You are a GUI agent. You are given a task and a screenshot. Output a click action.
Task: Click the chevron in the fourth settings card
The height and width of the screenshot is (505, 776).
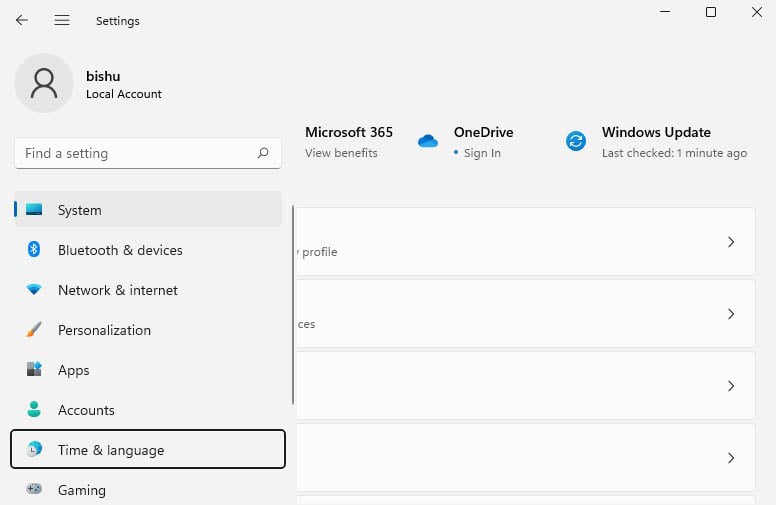(731, 457)
